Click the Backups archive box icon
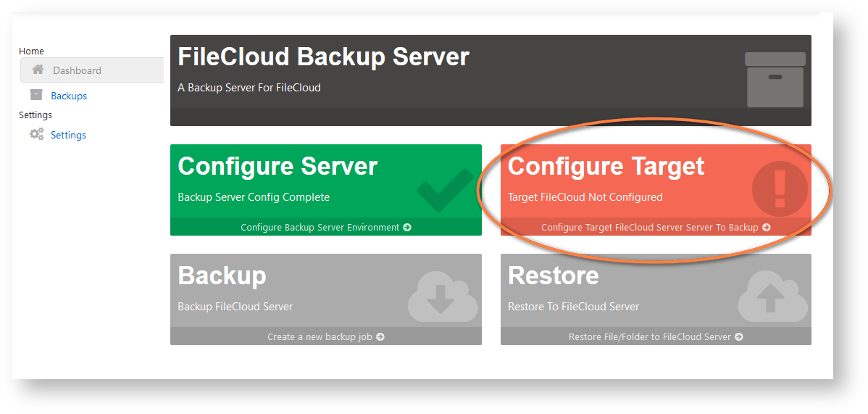Image resolution: width=868 pixels, height=414 pixels. click(x=36, y=95)
